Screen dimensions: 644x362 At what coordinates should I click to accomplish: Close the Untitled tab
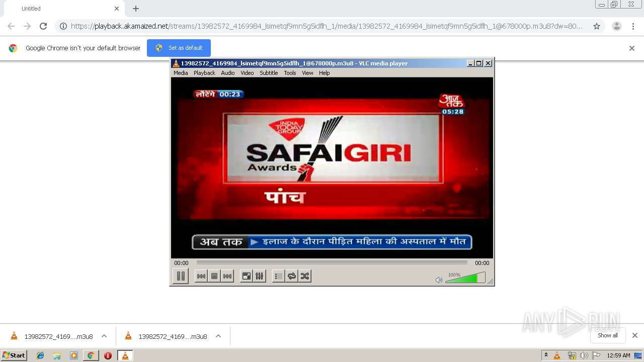[117, 9]
